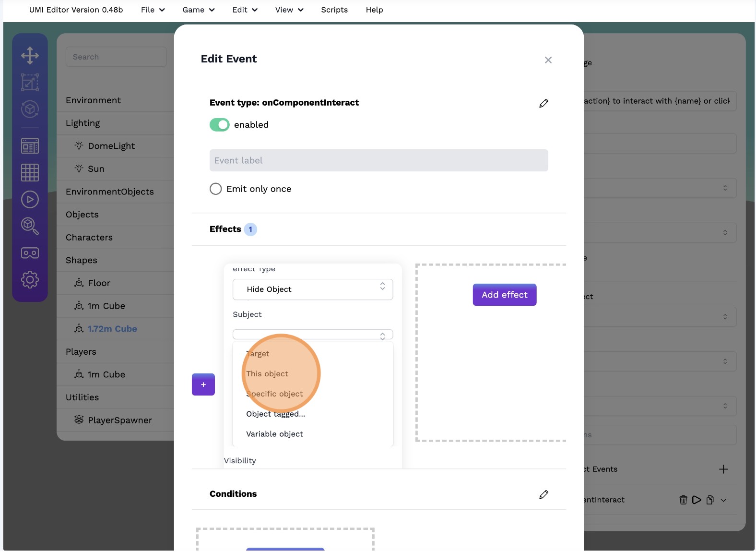Open the Hide Object effect type dropdown
Screen dimensions: 756x552
pos(313,289)
